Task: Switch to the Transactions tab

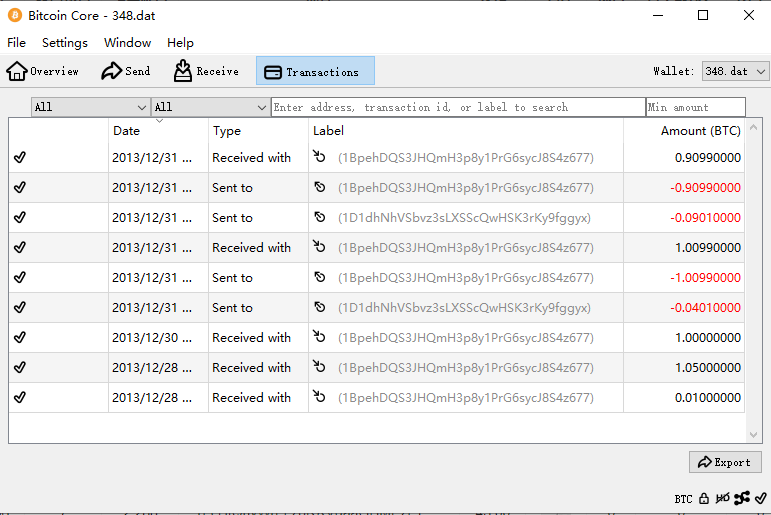Action: (315, 71)
